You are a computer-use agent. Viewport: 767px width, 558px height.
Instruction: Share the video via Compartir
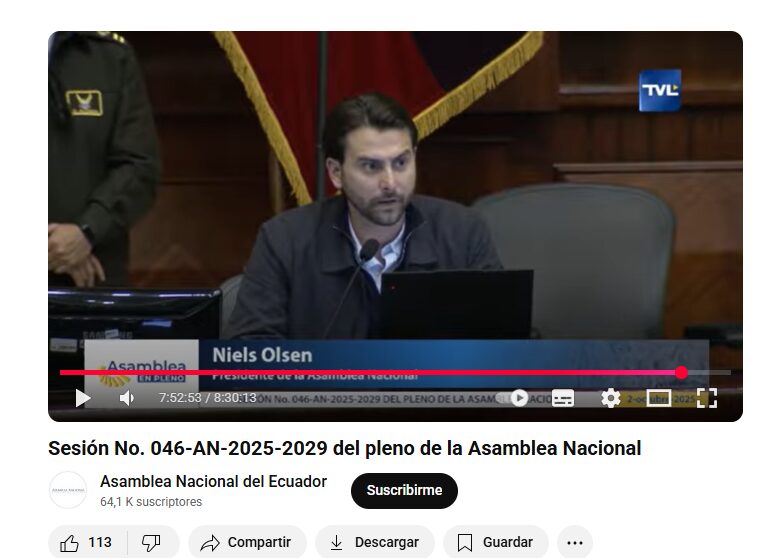click(x=246, y=542)
